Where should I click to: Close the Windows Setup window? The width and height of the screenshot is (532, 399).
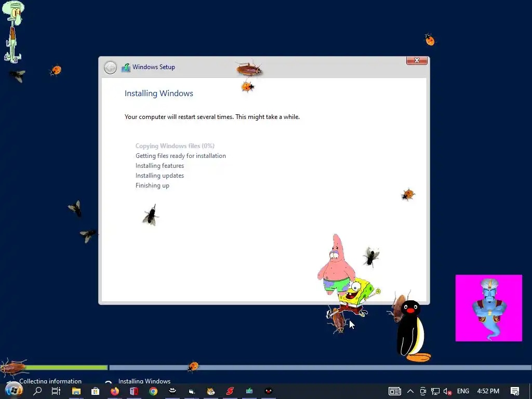coord(417,60)
